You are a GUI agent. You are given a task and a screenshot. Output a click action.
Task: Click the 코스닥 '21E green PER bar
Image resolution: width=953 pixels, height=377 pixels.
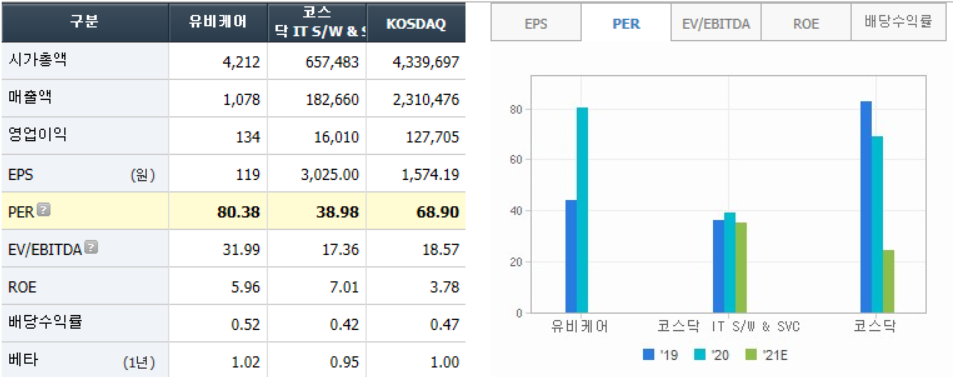(x=888, y=282)
